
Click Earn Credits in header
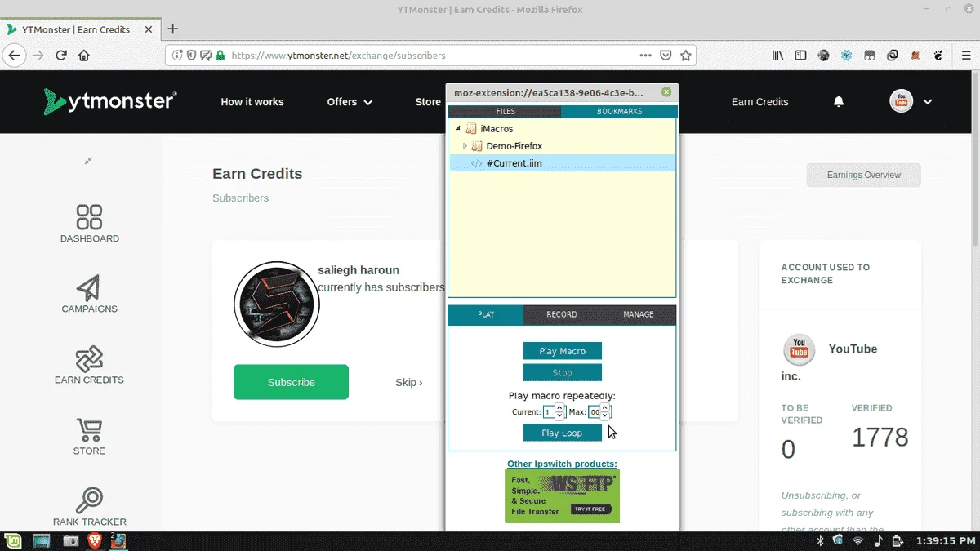point(759,102)
